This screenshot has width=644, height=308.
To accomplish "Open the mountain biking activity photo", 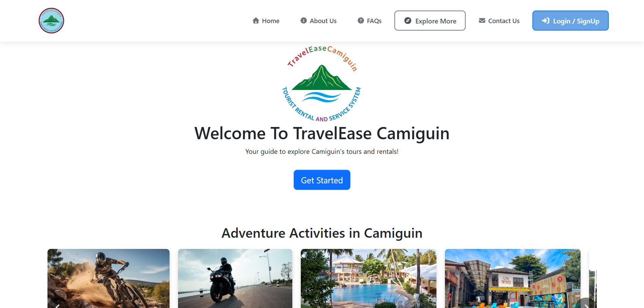I will [x=109, y=278].
